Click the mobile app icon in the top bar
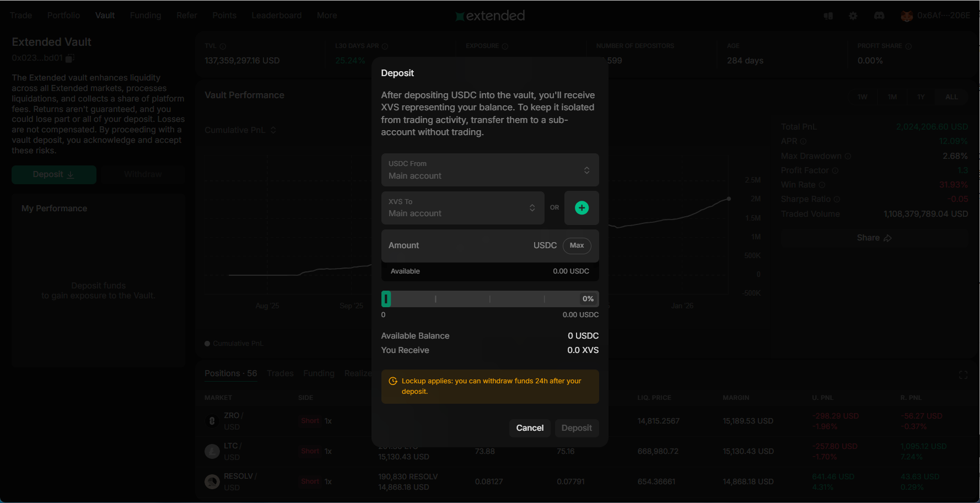This screenshot has height=503, width=980. [x=828, y=15]
